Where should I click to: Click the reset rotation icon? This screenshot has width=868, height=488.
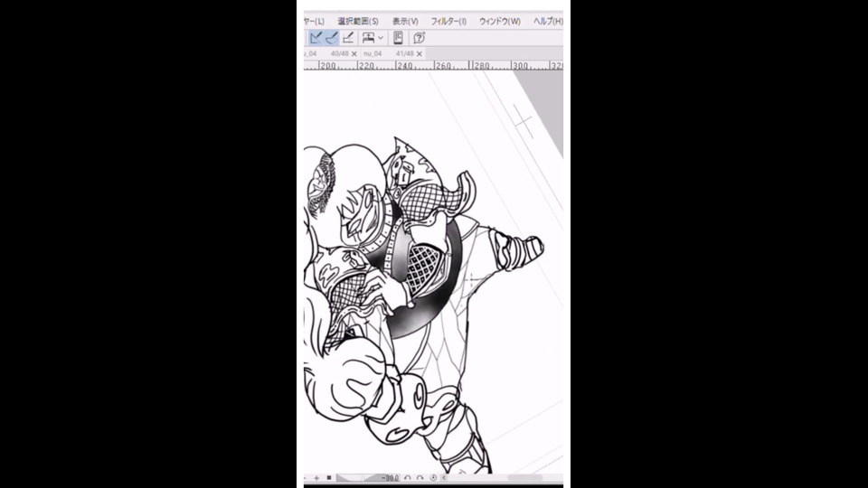pyautogui.click(x=433, y=477)
